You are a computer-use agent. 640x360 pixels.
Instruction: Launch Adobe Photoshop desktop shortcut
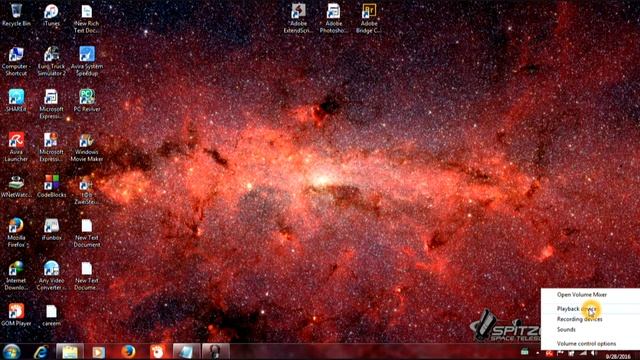[333, 19]
